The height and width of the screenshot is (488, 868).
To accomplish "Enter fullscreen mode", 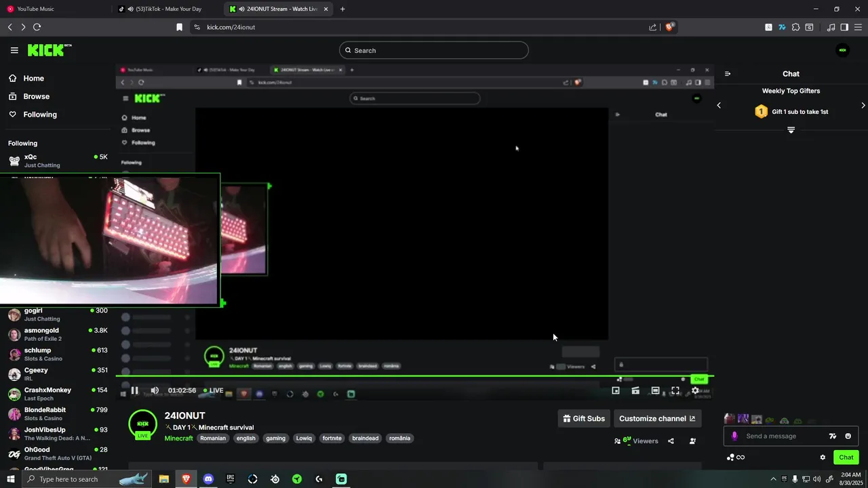I will (675, 390).
